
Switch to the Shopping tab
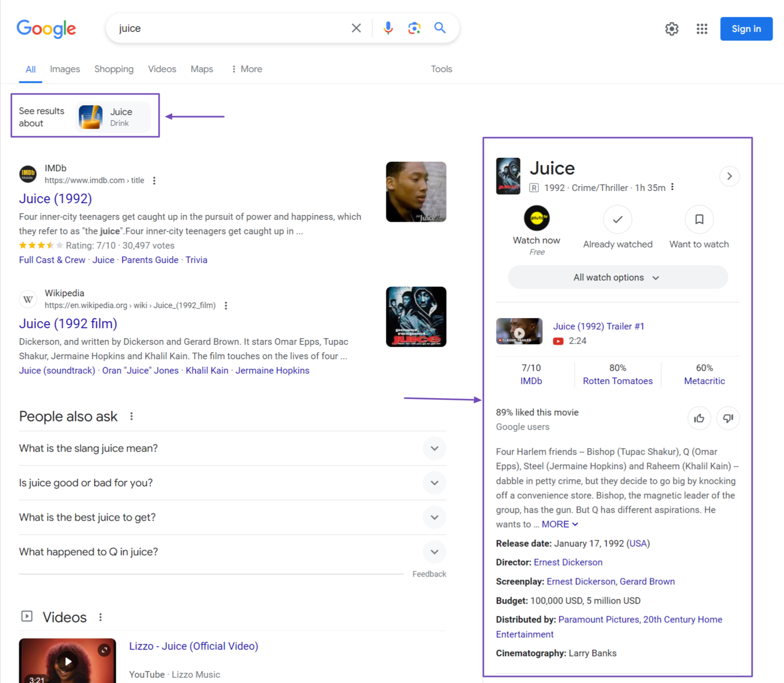tap(114, 69)
